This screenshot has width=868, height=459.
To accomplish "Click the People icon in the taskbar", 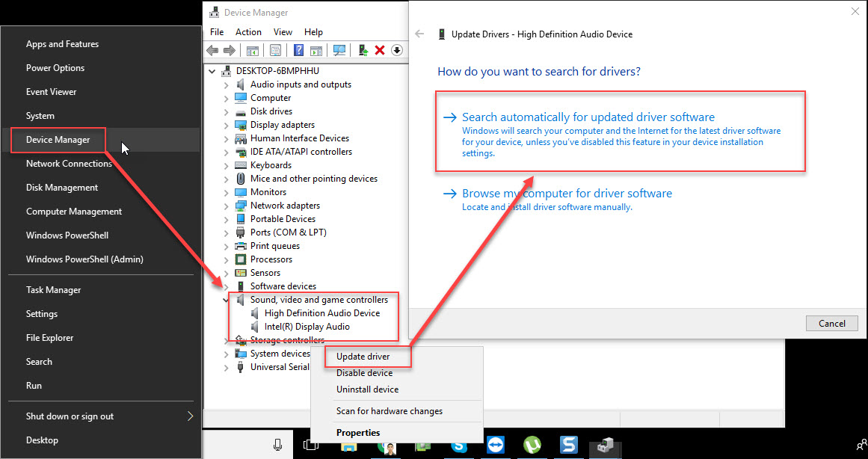I will click(x=861, y=445).
